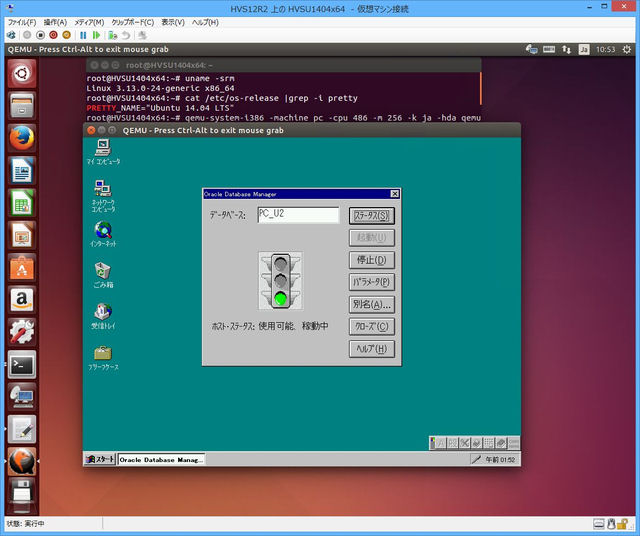Open the ヘルプ(H) menu

pyautogui.click(x=205, y=22)
